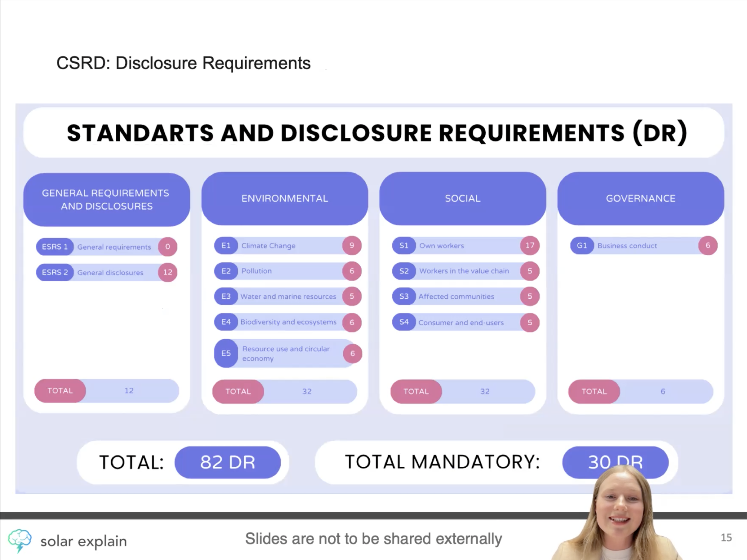This screenshot has width=747, height=560.
Task: Click 'Consumer and end-users' label
Action: point(461,323)
